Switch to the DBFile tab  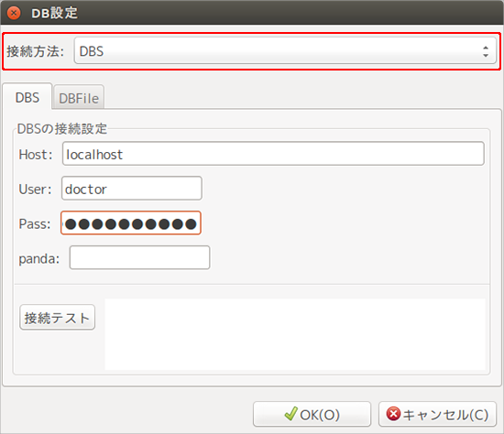pyautogui.click(x=79, y=98)
